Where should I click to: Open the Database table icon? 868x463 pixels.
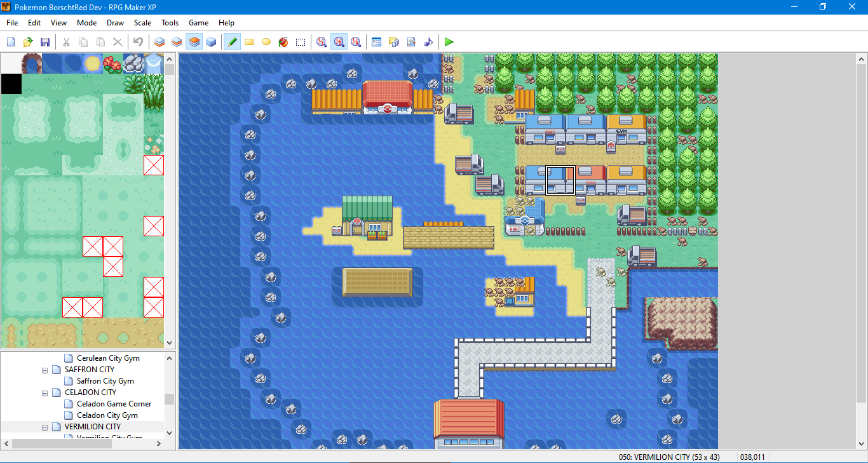click(x=377, y=42)
